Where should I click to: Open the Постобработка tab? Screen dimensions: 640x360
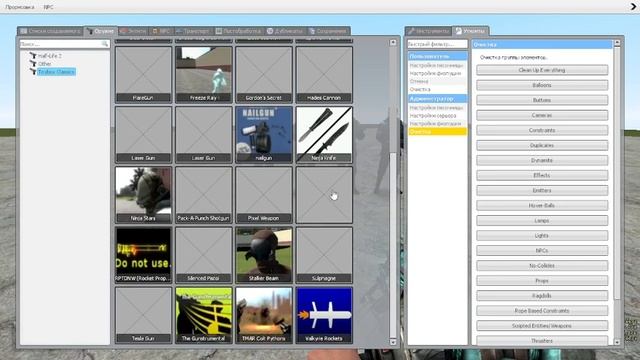[x=238, y=31]
